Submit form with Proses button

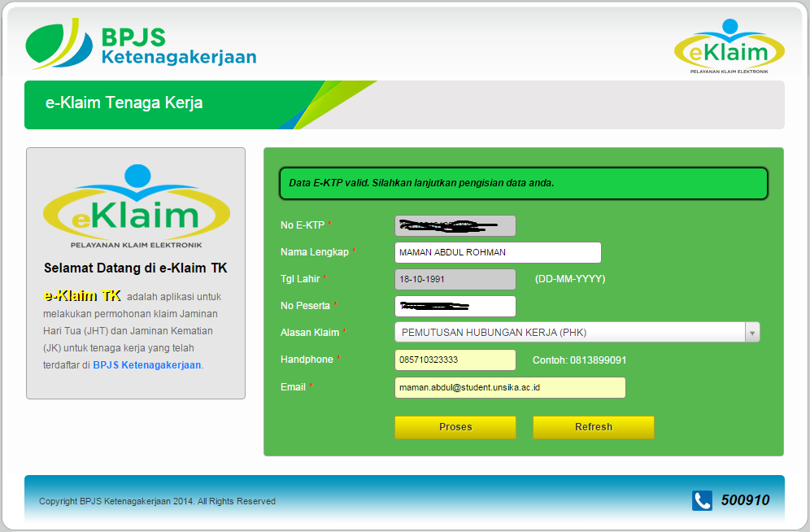(x=455, y=427)
